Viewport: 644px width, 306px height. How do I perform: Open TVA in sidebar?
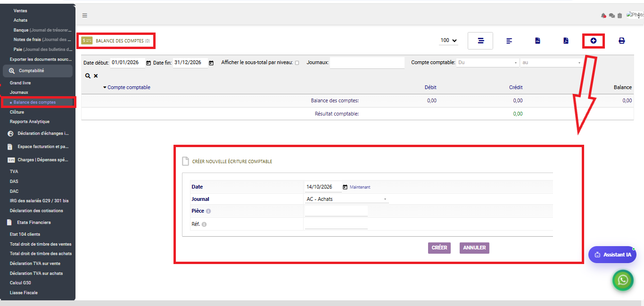pyautogui.click(x=14, y=172)
